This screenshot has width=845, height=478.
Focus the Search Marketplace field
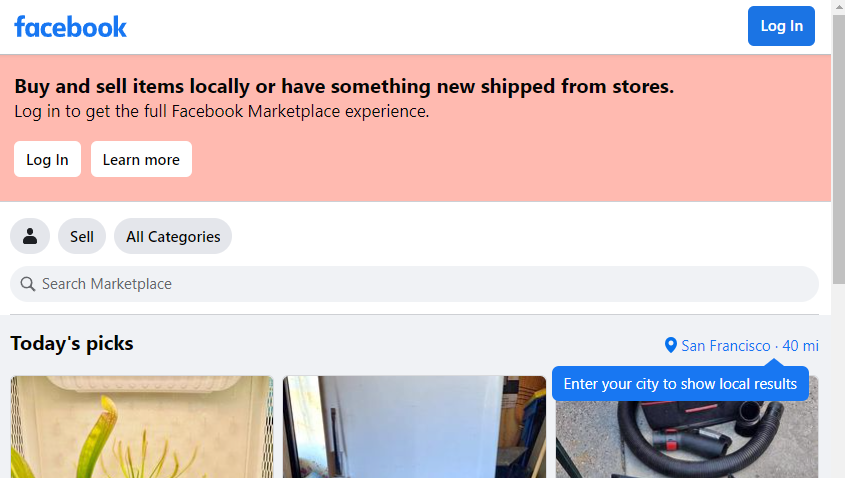click(x=420, y=284)
